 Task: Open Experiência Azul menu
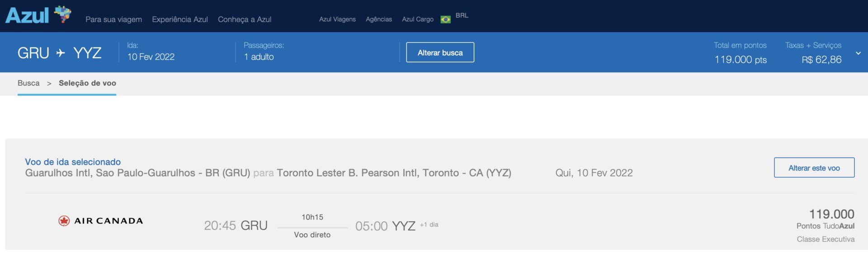click(180, 19)
